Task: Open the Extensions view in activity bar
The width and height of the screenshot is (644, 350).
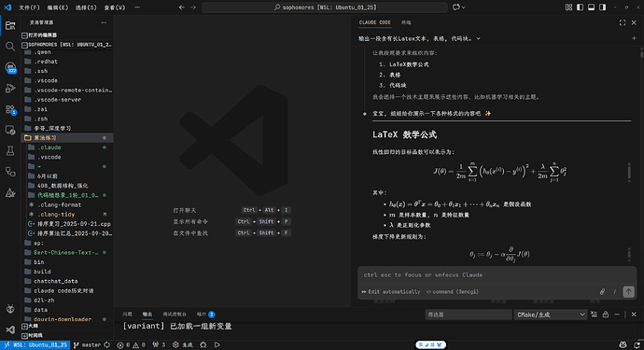Action: point(10,109)
